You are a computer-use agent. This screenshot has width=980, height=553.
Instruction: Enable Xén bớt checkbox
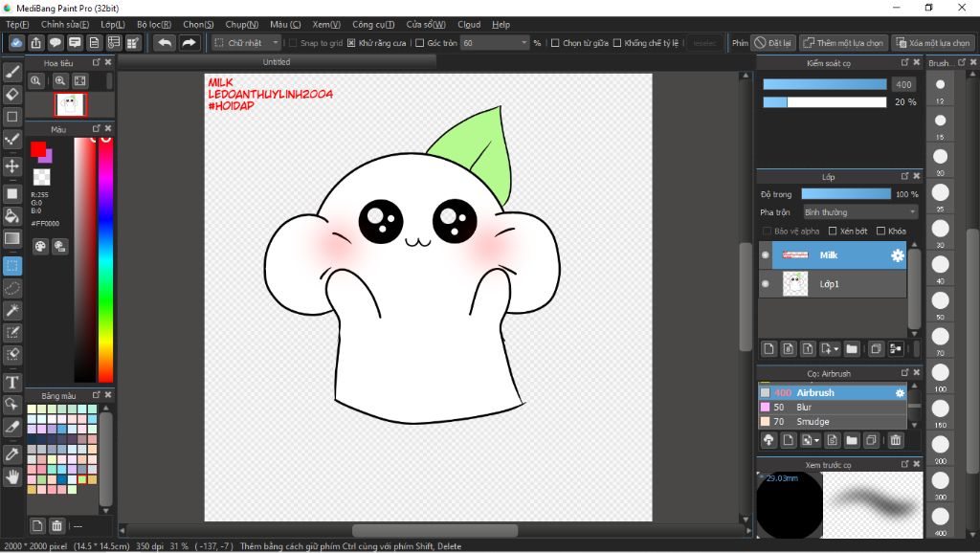tap(833, 232)
